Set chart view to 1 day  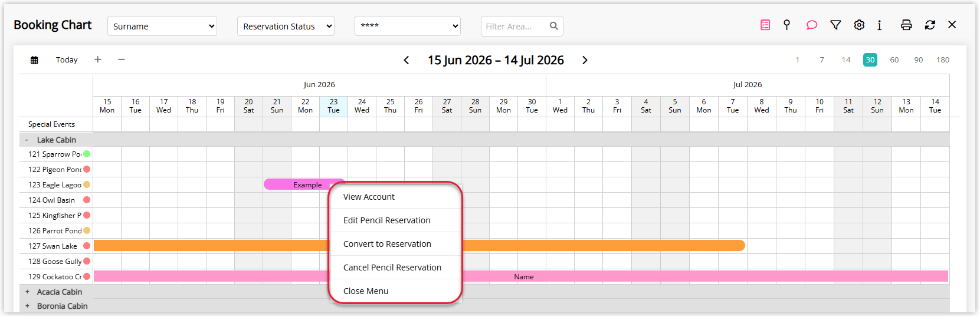pos(797,60)
